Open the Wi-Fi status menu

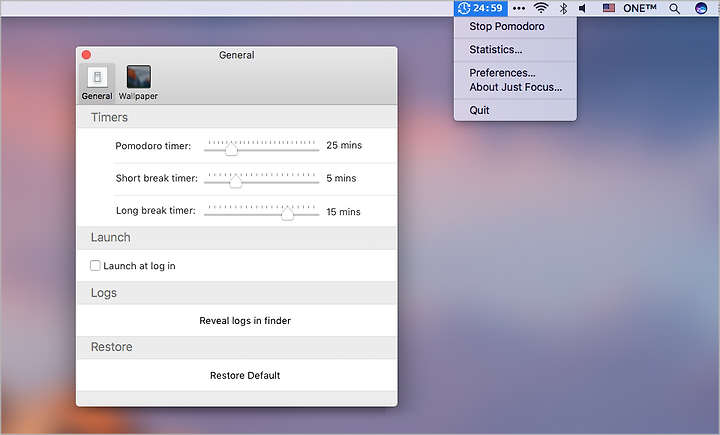541,8
